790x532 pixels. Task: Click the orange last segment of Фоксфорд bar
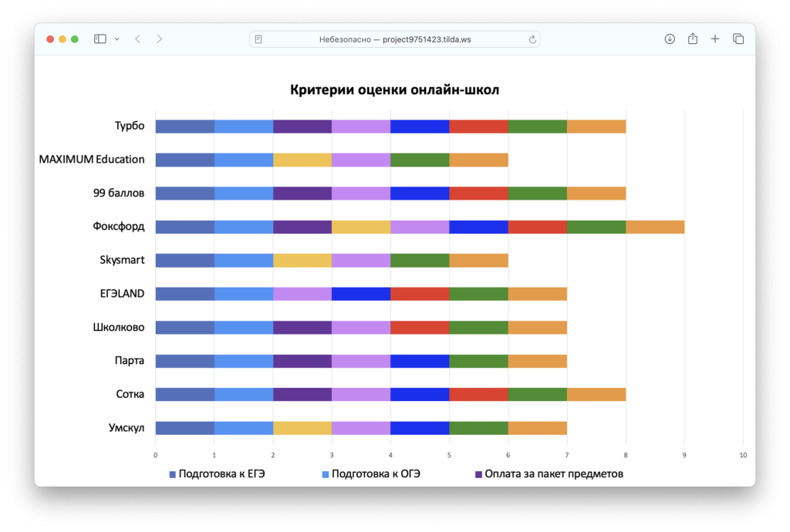655,227
